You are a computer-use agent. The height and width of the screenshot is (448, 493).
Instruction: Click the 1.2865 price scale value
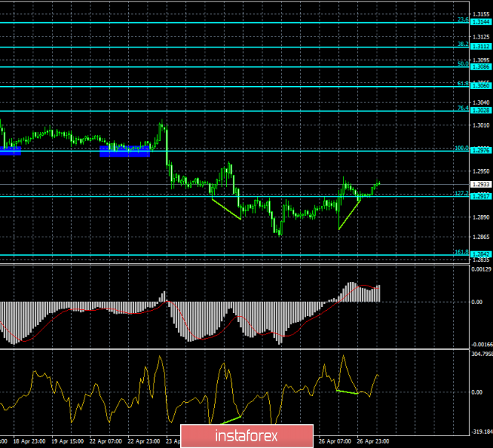(481, 237)
